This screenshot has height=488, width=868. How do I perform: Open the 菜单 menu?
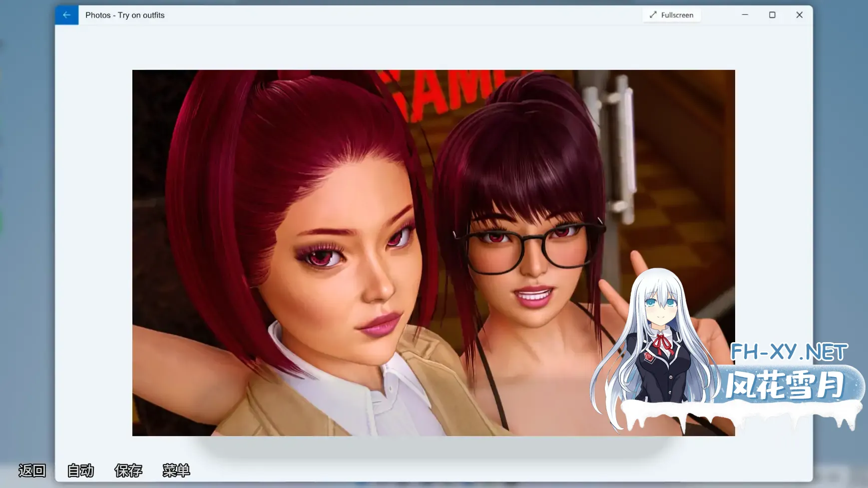pyautogui.click(x=176, y=470)
